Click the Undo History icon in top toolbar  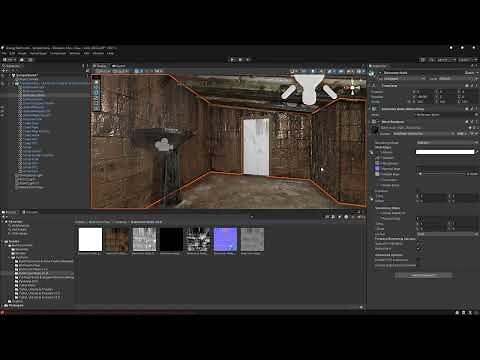coord(423,60)
